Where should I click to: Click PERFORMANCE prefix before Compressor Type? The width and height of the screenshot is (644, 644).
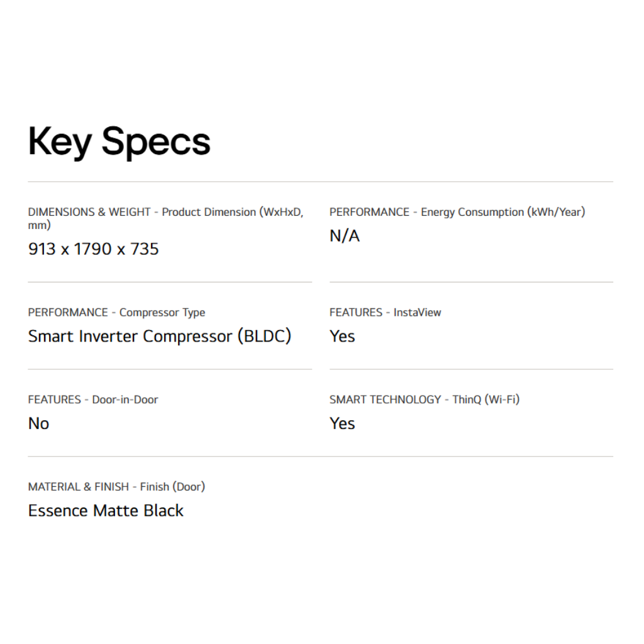pyautogui.click(x=68, y=313)
